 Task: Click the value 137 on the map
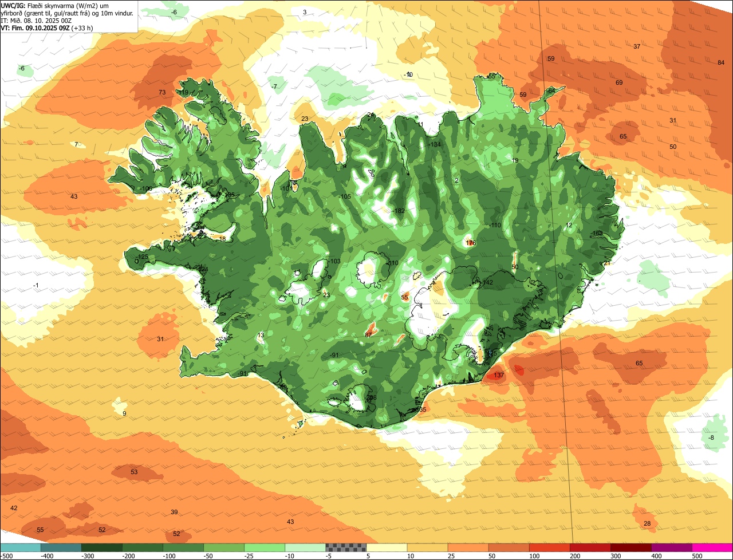tap(499, 376)
